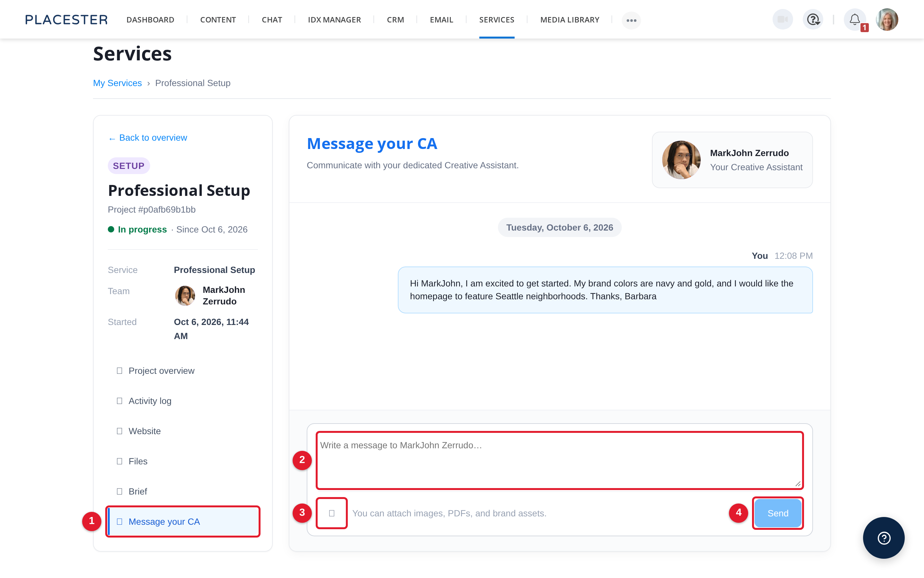Open the notifications bell
This screenshot has width=924, height=578.
coord(854,20)
